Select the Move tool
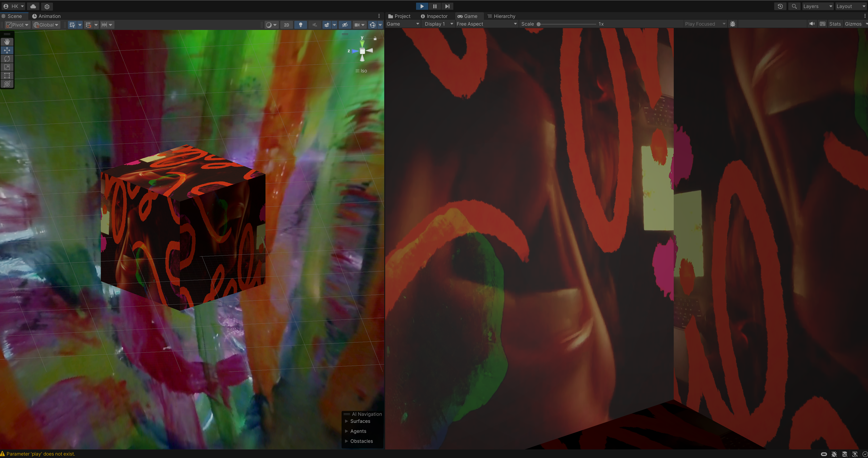 (x=7, y=50)
